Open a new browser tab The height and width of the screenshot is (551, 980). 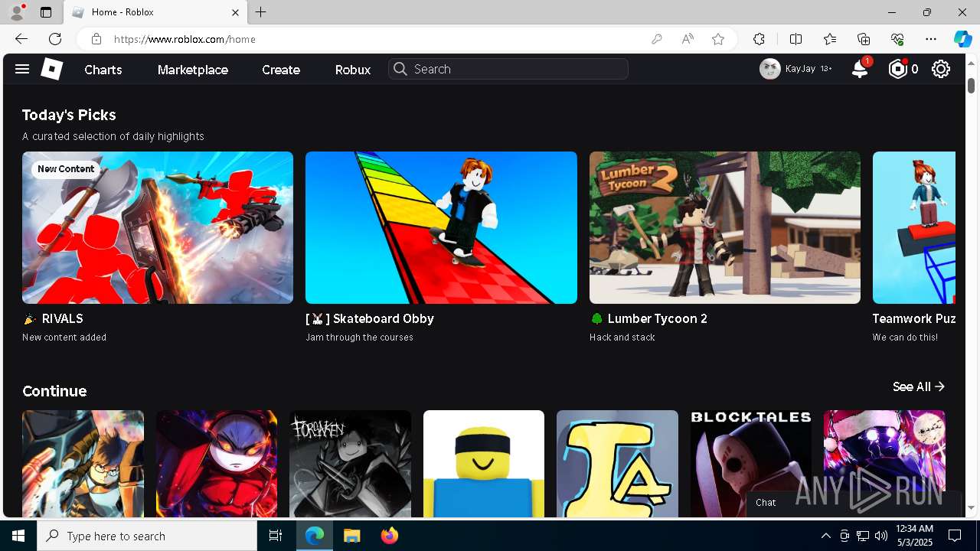tap(261, 12)
